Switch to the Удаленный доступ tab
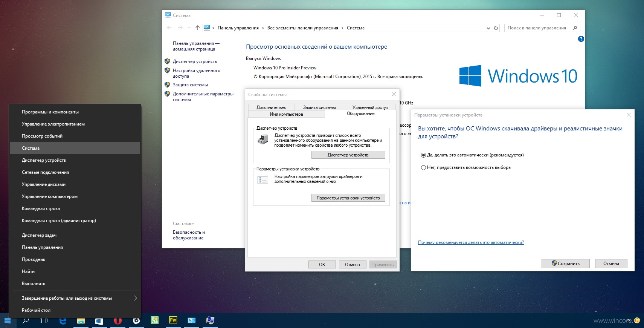Viewport: 644px width, 328px height. [370, 107]
